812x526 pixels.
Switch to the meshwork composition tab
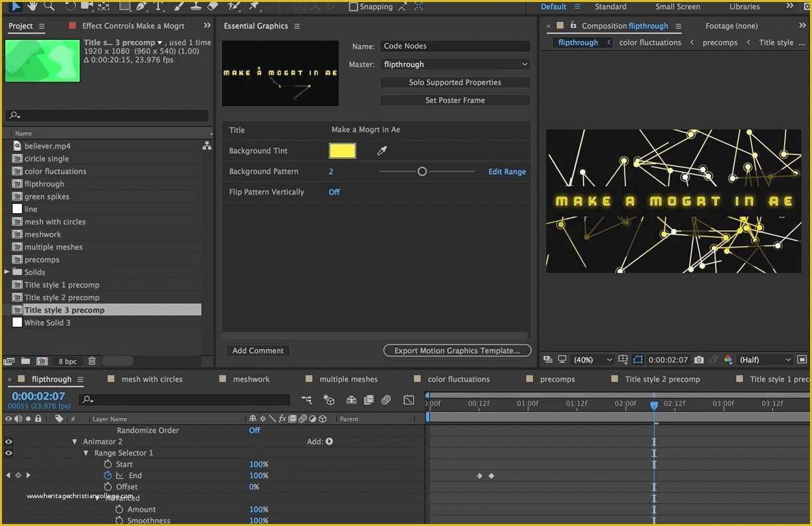pos(251,379)
